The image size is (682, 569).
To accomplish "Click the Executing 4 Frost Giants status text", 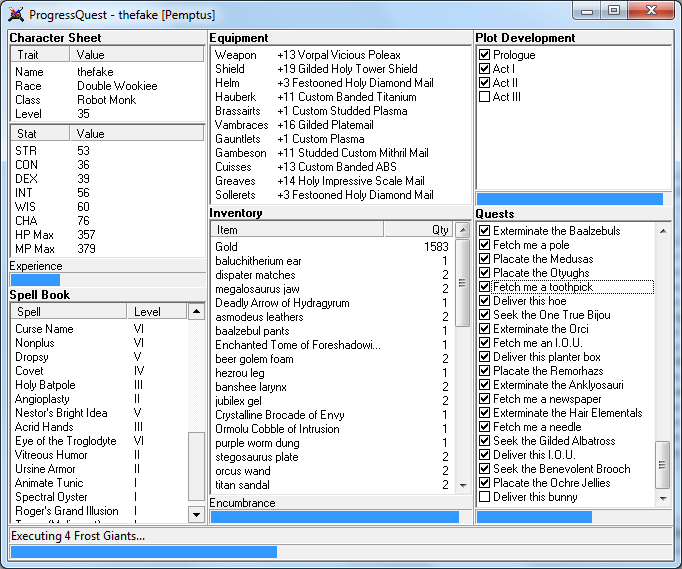I will point(78,536).
